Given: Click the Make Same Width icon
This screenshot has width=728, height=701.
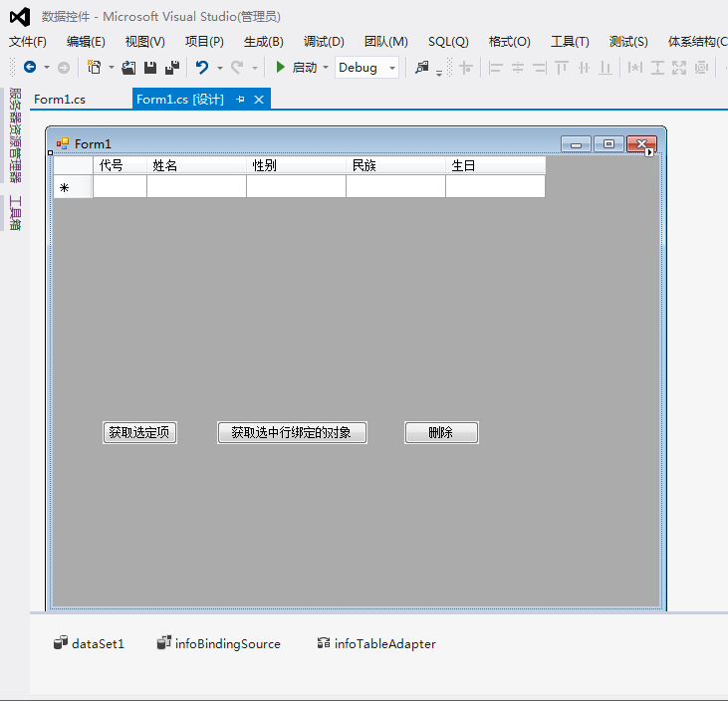Looking at the screenshot, I should point(635,68).
